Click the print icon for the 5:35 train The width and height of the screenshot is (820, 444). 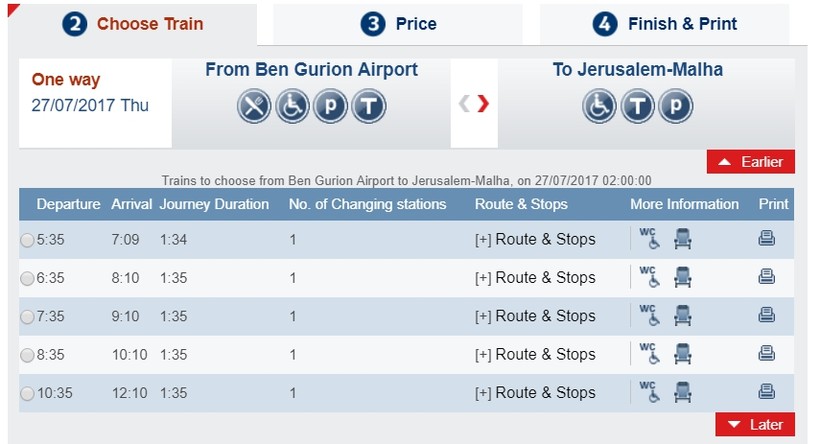(x=767, y=238)
